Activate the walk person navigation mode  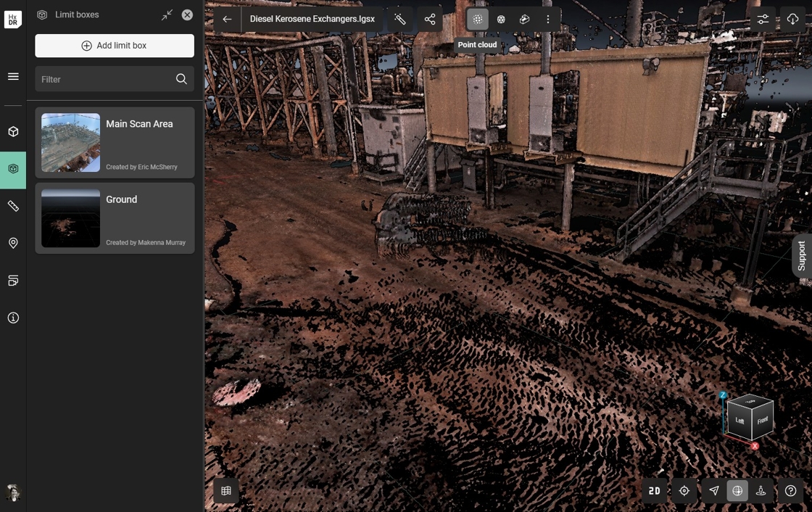click(761, 491)
